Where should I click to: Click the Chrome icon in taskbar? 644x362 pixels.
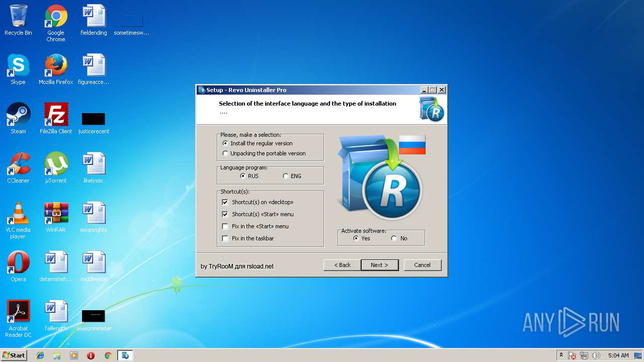coord(108,355)
